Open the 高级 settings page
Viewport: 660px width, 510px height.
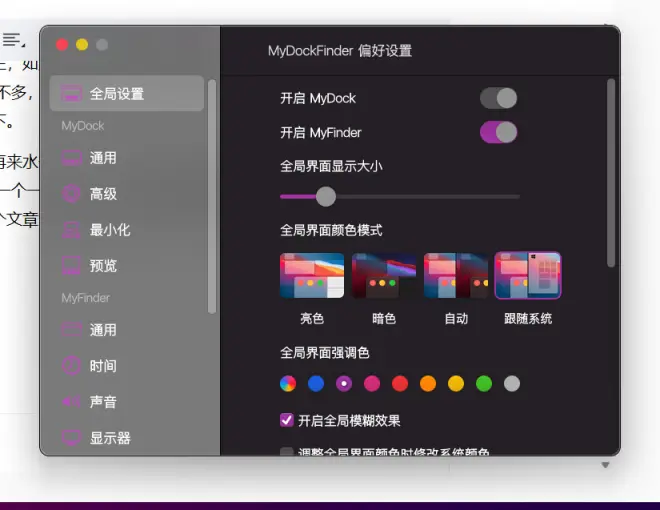point(103,194)
